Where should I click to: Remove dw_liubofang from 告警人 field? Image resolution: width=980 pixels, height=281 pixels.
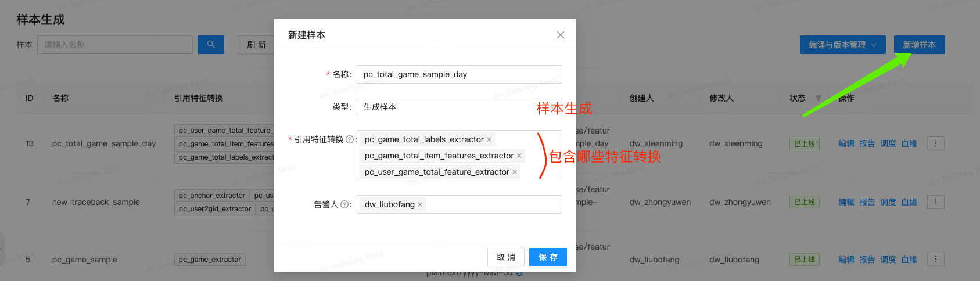pyautogui.click(x=420, y=204)
